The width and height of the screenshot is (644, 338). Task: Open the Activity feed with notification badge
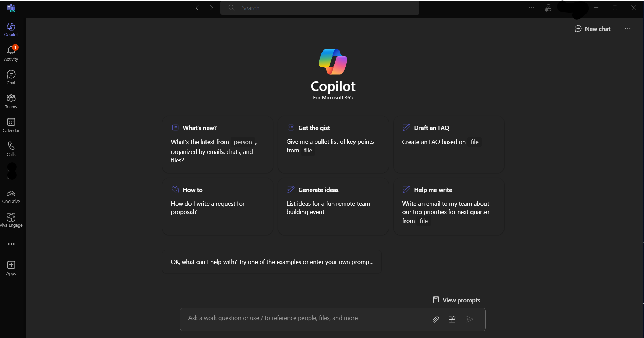point(11,53)
